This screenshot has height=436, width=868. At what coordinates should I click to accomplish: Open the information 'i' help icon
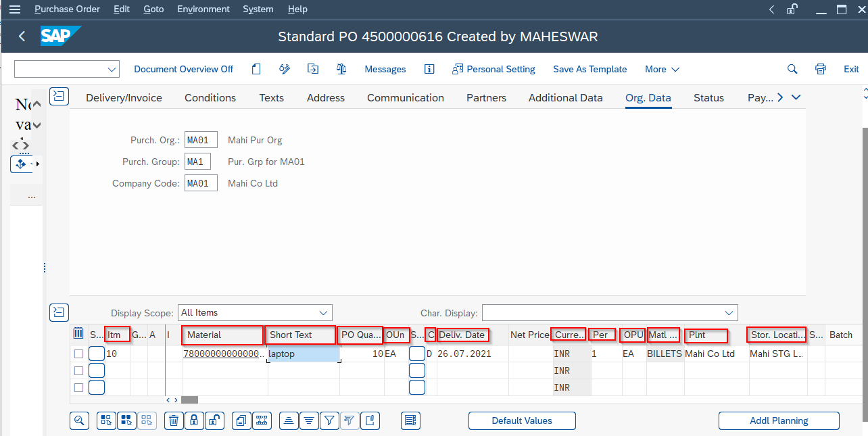pyautogui.click(x=429, y=69)
